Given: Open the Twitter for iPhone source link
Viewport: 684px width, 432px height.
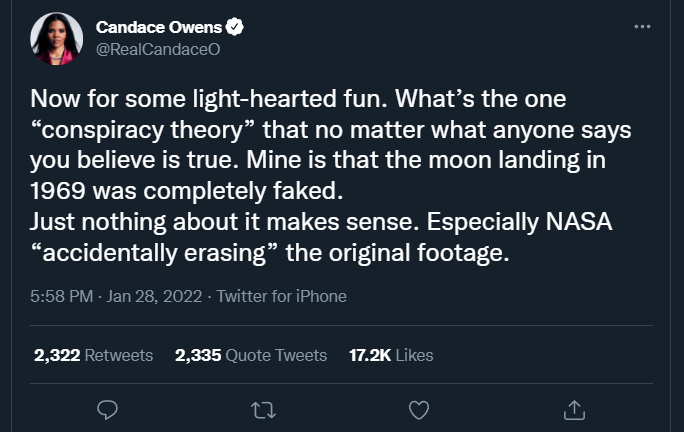Looking at the screenshot, I should (x=281, y=297).
